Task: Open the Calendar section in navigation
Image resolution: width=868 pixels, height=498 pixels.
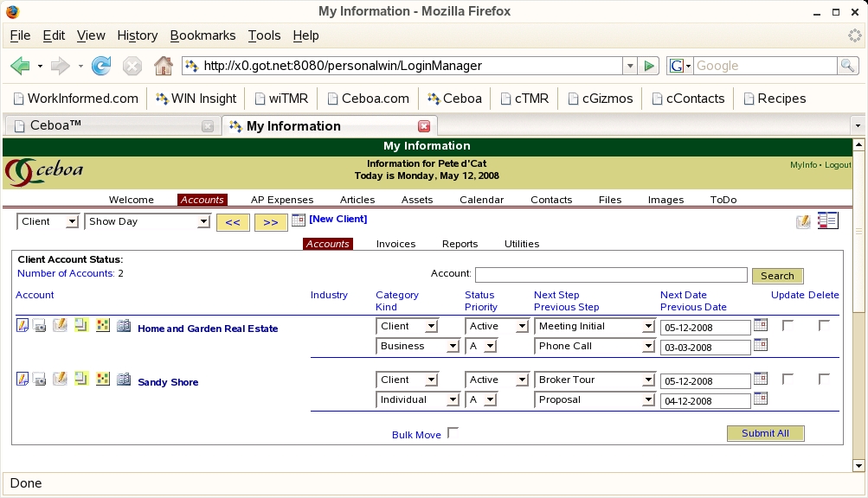Action: [481, 200]
